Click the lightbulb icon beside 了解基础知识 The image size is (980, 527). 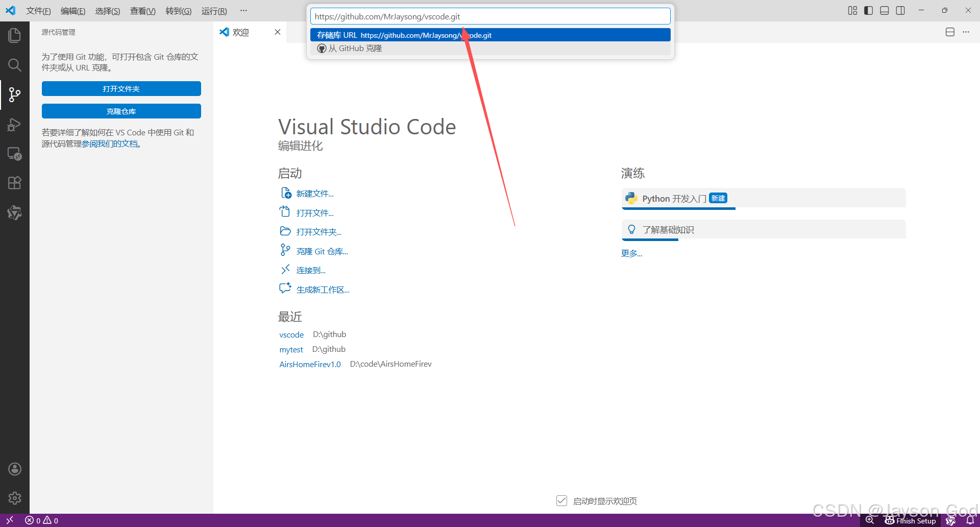(x=631, y=229)
